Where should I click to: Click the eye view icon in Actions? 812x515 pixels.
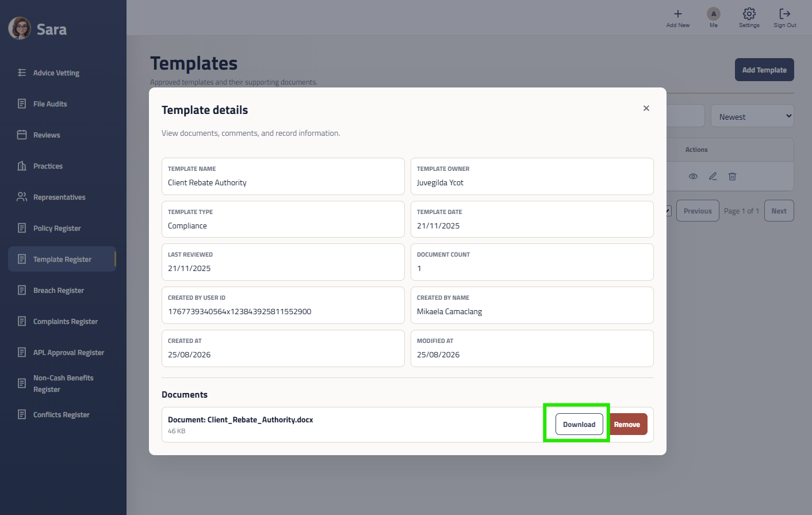point(693,177)
